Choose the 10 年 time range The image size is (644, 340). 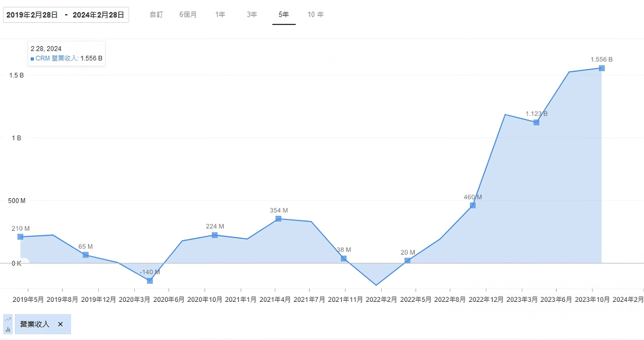pyautogui.click(x=315, y=15)
